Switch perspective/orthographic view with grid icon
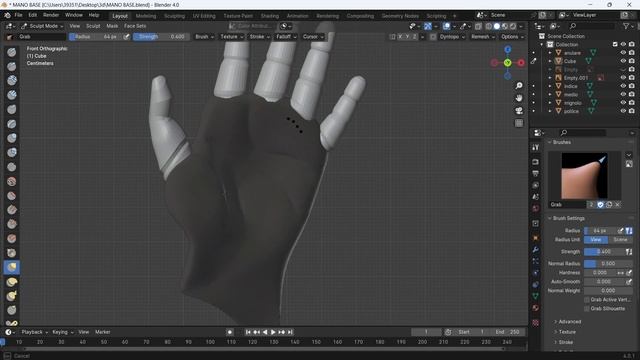640x360 pixels. point(519,123)
